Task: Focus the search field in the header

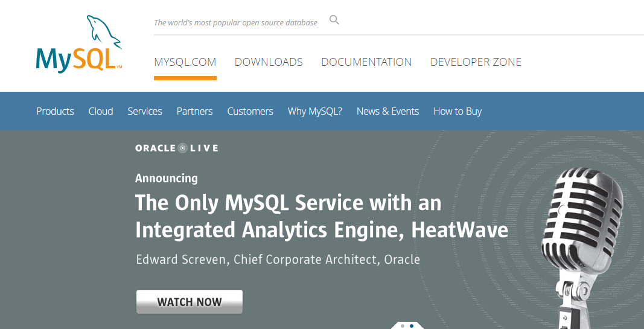Action: point(235,22)
